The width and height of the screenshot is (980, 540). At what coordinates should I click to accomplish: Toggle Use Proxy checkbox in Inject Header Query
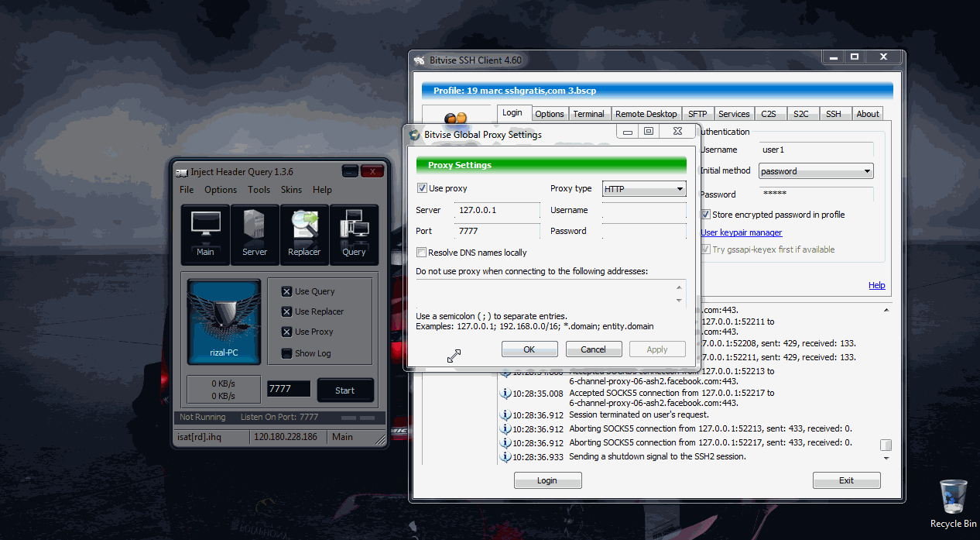[286, 332]
